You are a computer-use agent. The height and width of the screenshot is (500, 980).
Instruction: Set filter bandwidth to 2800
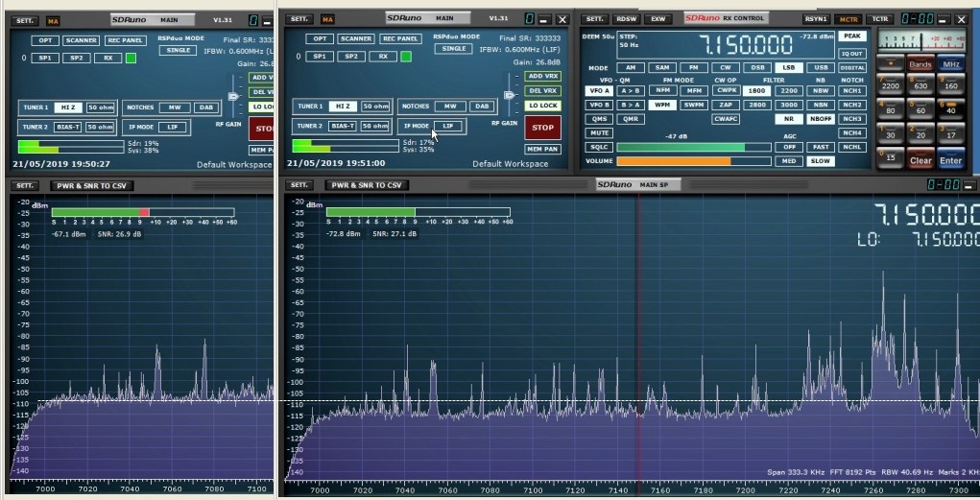tap(757, 105)
